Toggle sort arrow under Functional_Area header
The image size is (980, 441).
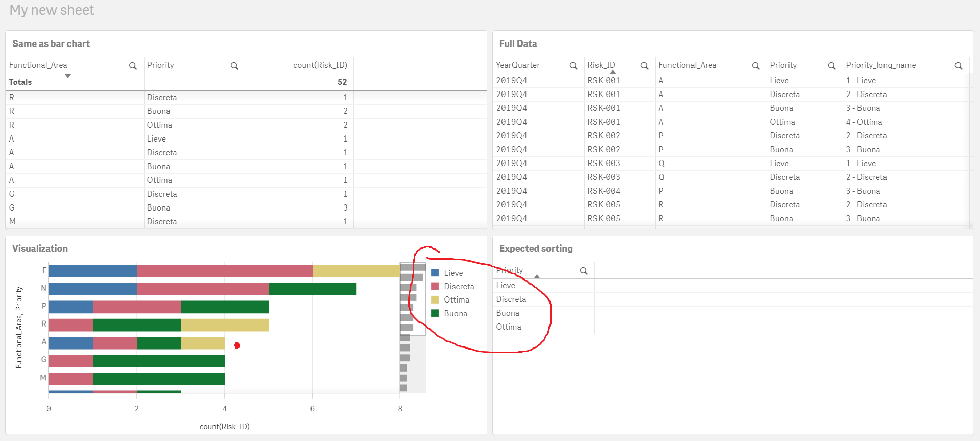click(x=68, y=76)
